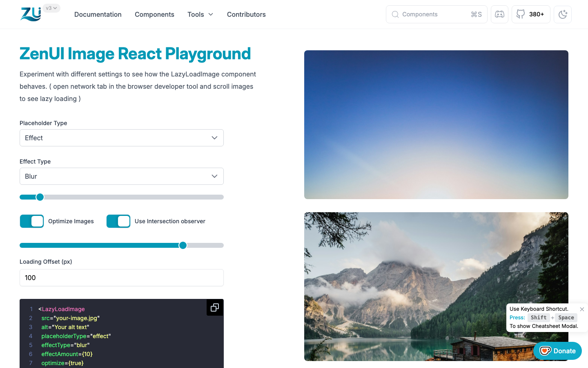
Task: Click the Shift key hint
Action: [539, 318]
